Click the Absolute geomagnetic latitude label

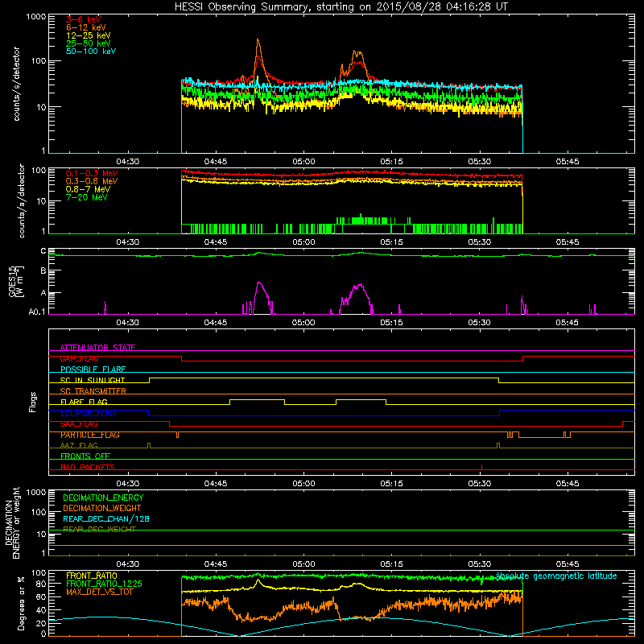[556, 576]
